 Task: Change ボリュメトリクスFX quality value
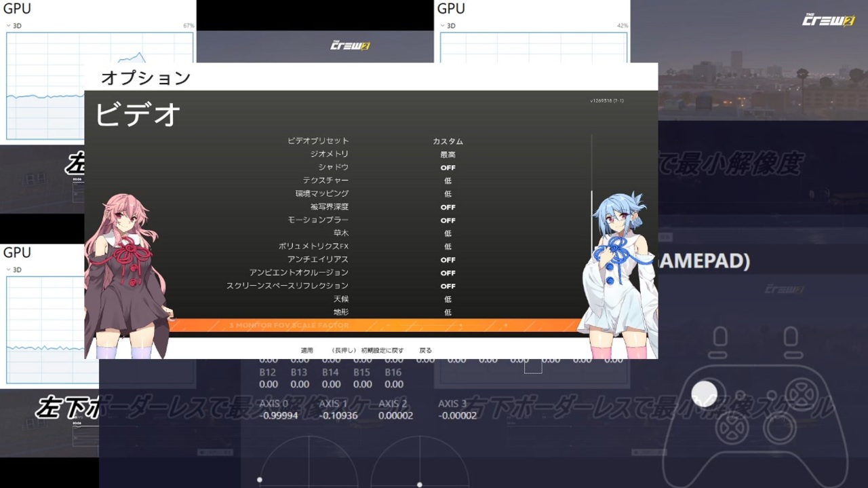pyautogui.click(x=448, y=246)
